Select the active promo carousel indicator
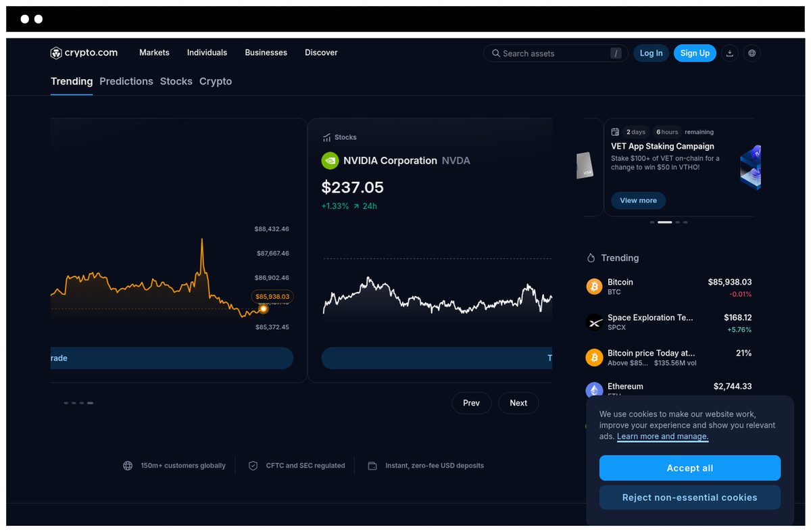 [665, 222]
